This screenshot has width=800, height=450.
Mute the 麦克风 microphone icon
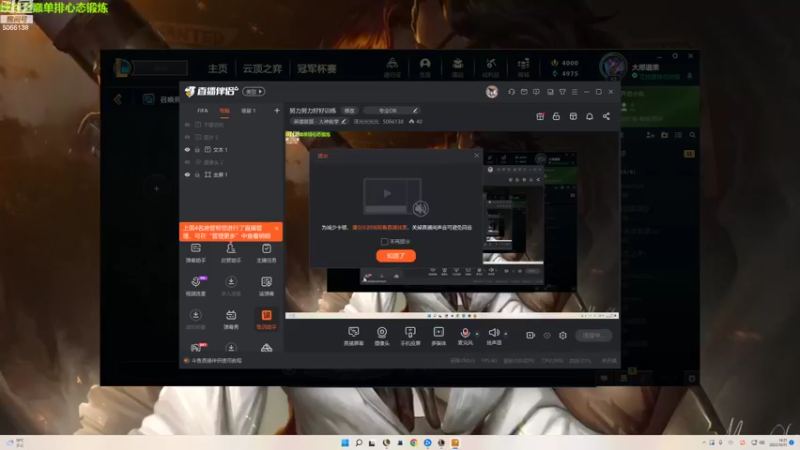pos(465,333)
